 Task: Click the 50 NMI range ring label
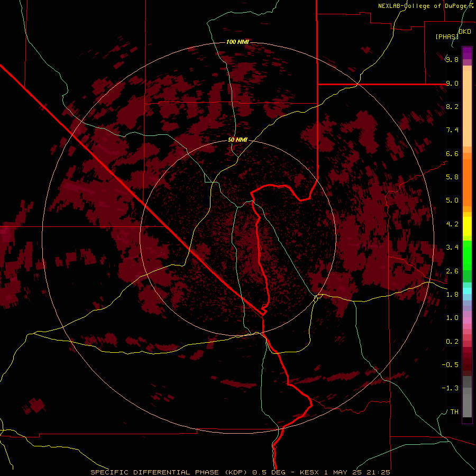237,140
